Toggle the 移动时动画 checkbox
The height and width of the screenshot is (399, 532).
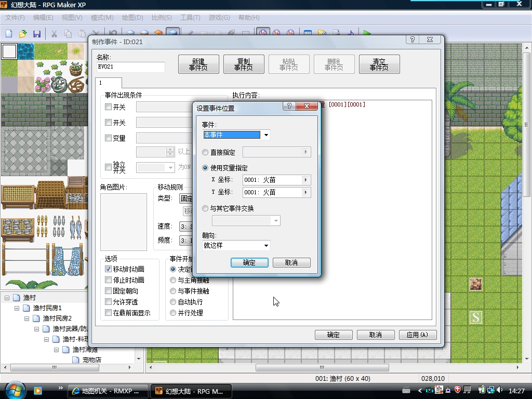[x=108, y=269]
